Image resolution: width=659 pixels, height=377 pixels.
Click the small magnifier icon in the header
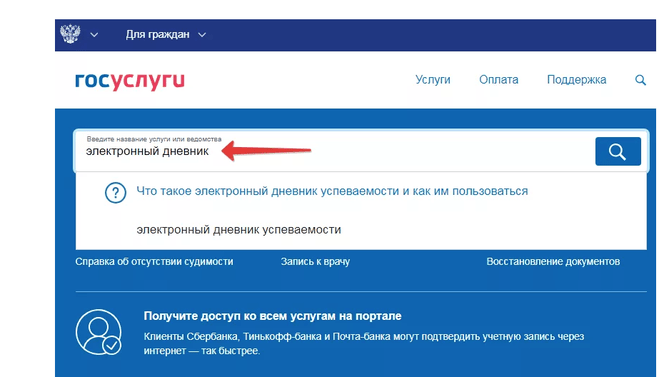pos(640,80)
